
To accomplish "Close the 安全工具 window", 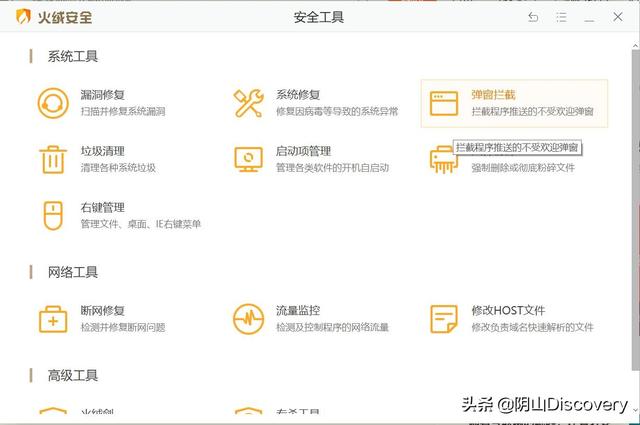I will [620, 18].
